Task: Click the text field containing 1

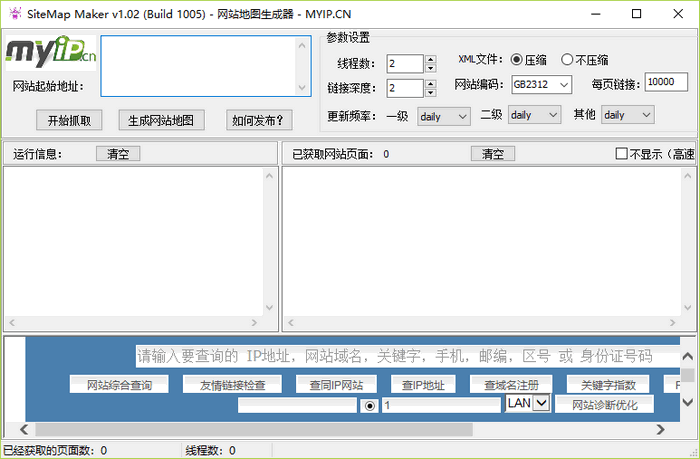Action: pyautogui.click(x=441, y=405)
